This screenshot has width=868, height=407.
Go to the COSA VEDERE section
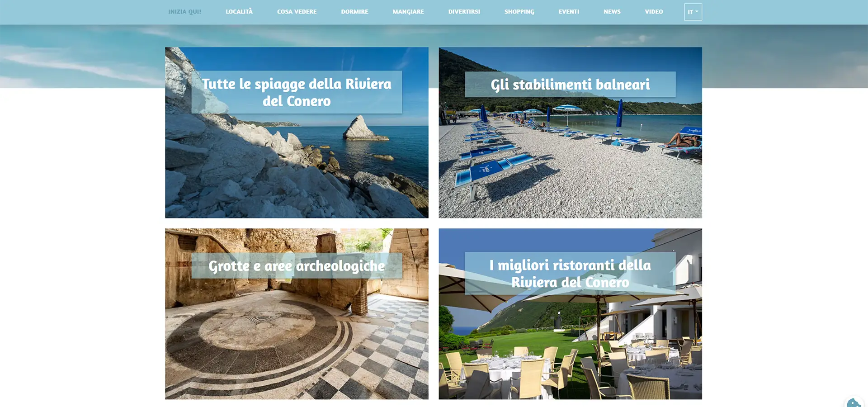pos(297,12)
